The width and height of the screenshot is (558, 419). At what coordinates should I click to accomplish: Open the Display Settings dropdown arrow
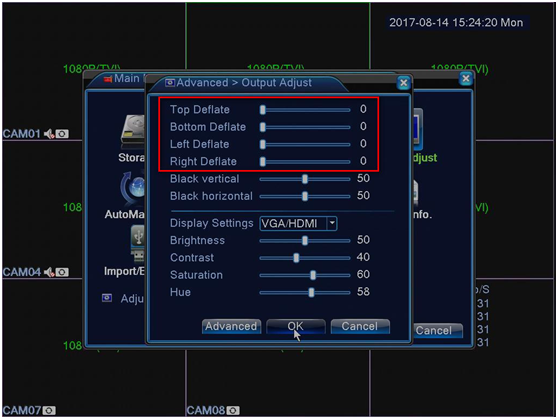332,224
